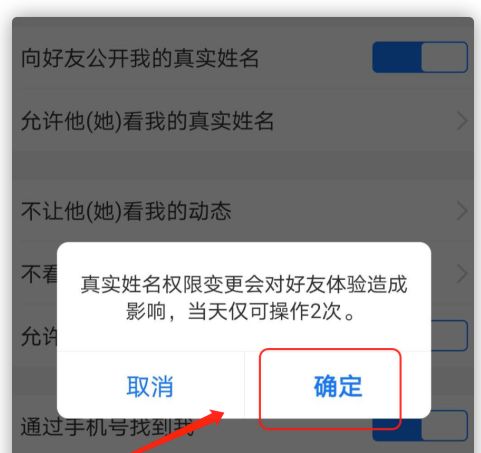Click the blue track of the 真实姓名 switch
481x453 pixels.
[397, 57]
